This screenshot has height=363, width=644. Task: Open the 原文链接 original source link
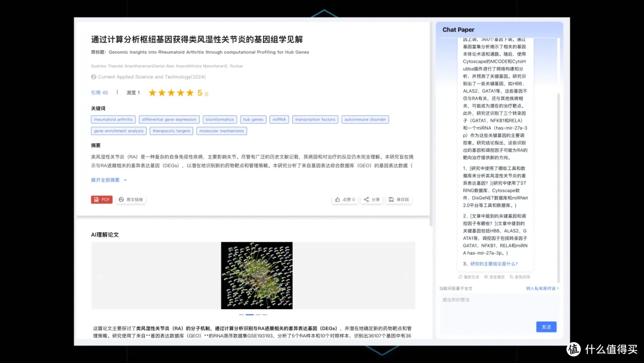tap(131, 199)
